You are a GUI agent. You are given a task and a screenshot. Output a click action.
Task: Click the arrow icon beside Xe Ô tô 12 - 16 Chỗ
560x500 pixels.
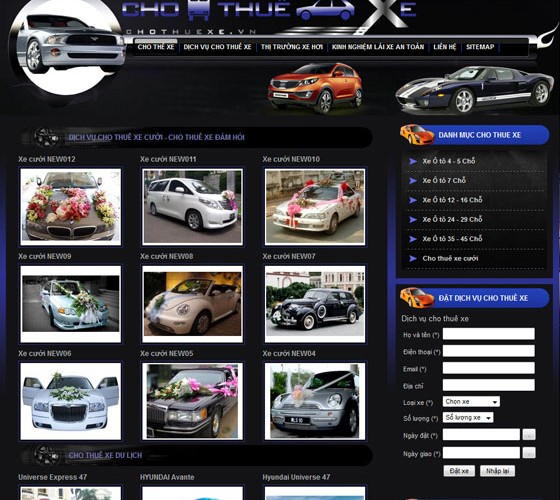click(x=413, y=200)
